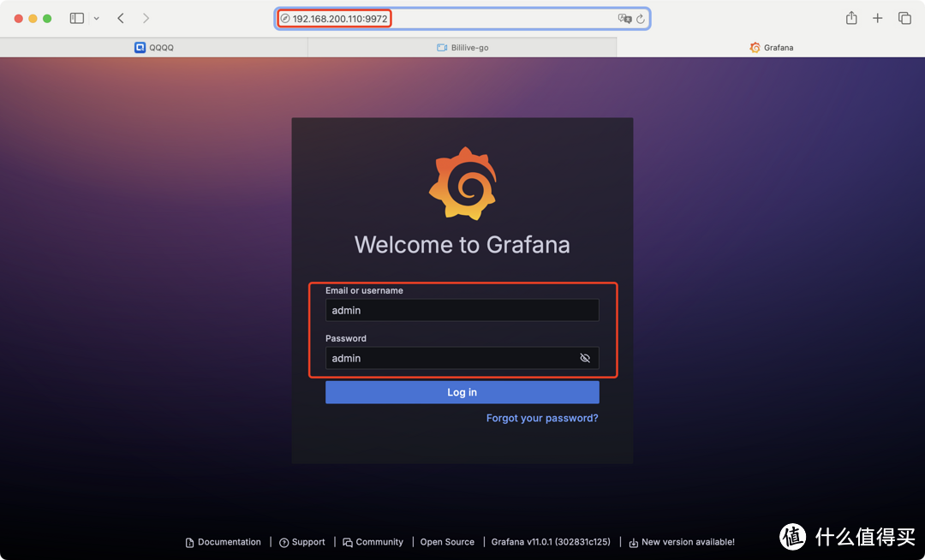
Task: Click Grafana v11.0.1 version link
Action: 551,542
